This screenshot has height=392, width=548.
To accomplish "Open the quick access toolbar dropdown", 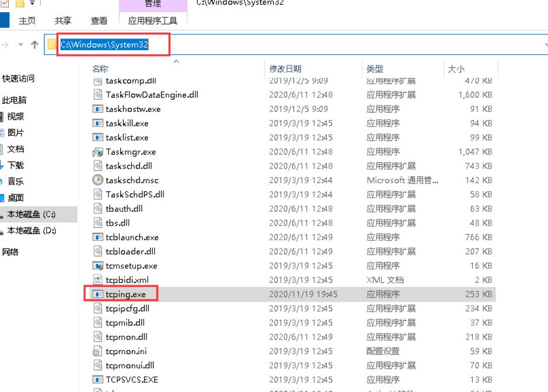I will click(32, 3).
